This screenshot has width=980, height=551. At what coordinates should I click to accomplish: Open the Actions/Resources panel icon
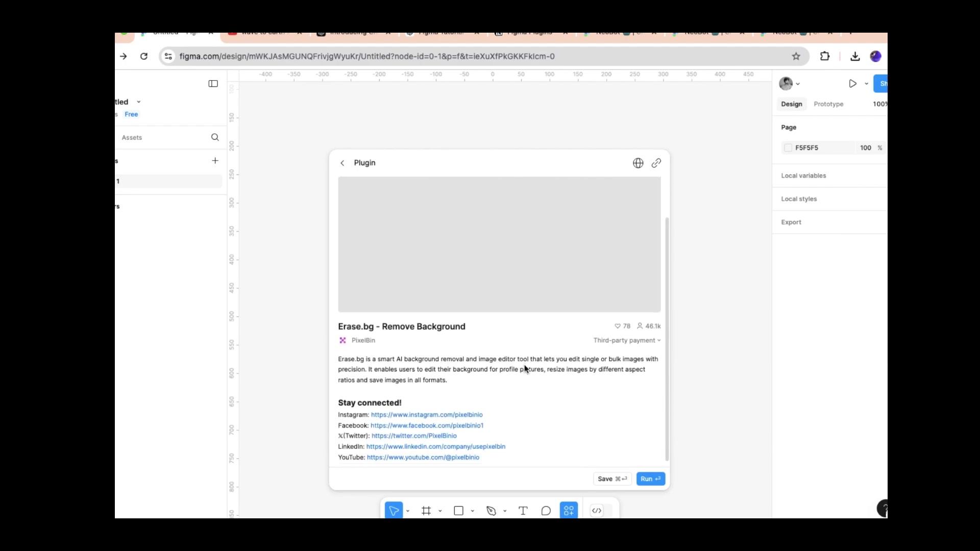[x=569, y=510]
